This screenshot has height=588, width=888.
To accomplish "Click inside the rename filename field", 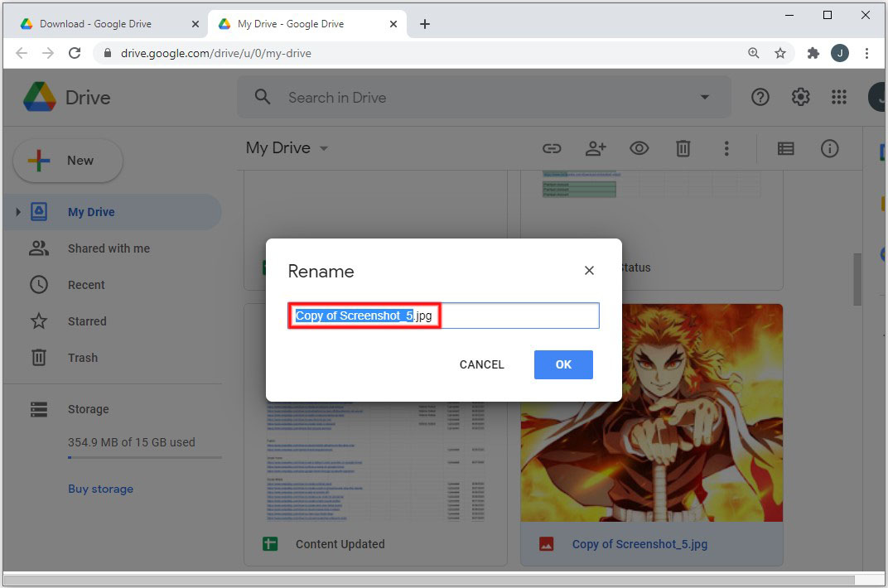I will (x=443, y=316).
